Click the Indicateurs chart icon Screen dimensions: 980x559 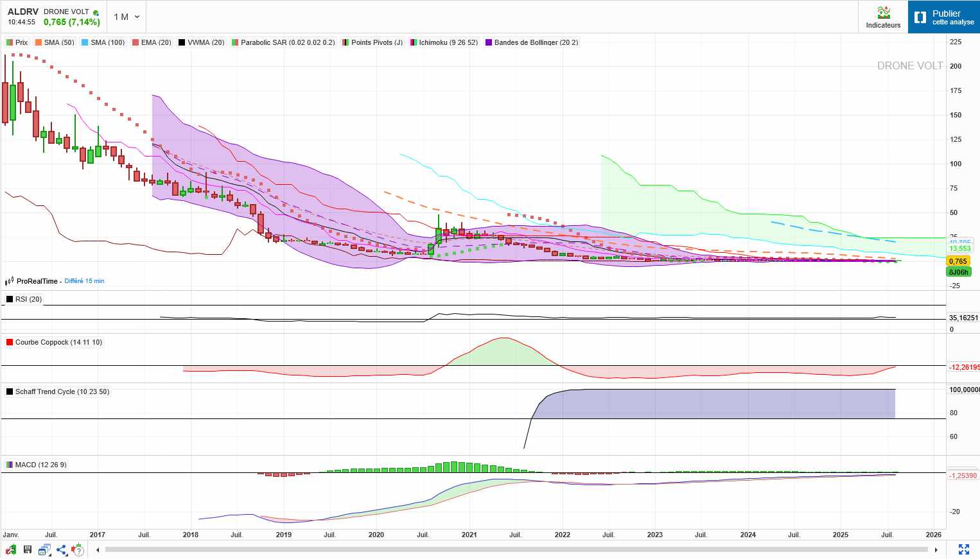[x=884, y=12]
